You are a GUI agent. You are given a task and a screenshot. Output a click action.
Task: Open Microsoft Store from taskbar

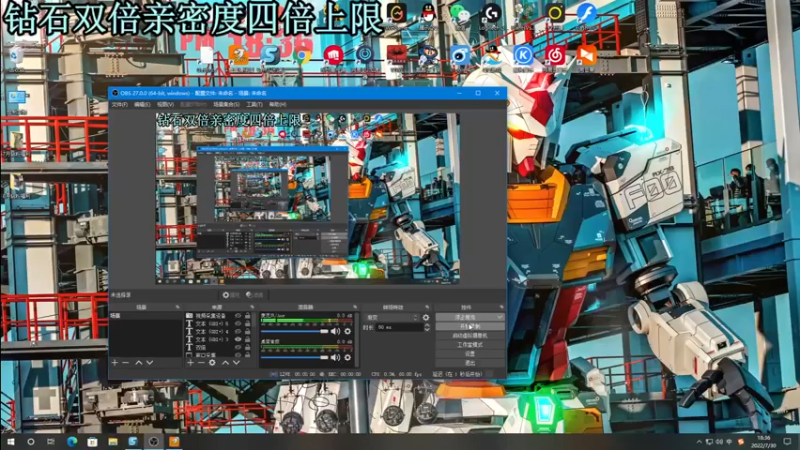click(92, 441)
